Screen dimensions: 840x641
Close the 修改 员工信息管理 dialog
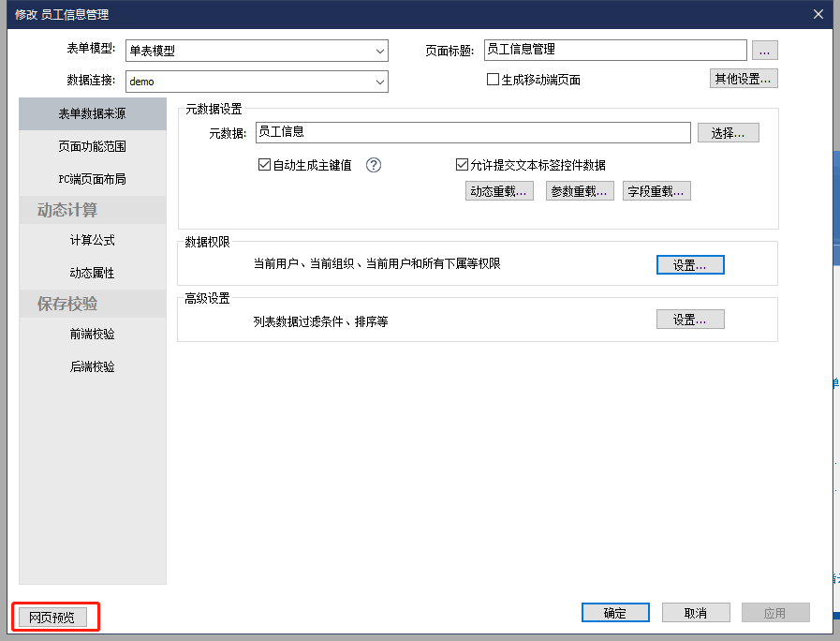click(818, 14)
